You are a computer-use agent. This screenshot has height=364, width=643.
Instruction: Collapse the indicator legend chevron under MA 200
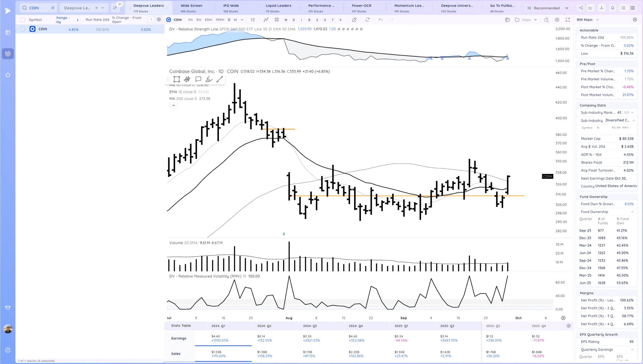(x=174, y=105)
